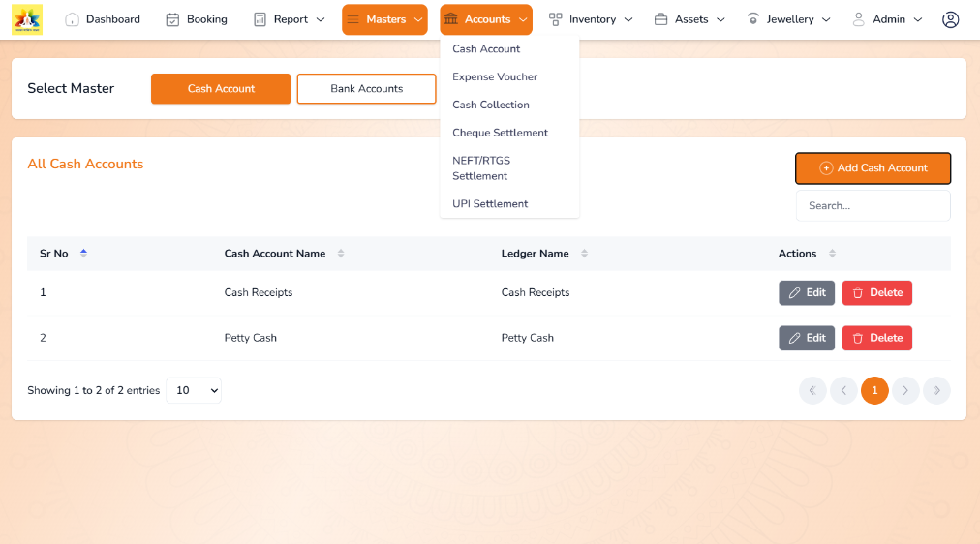Go to previous page chevron
The height and width of the screenshot is (544, 980).
tap(843, 390)
